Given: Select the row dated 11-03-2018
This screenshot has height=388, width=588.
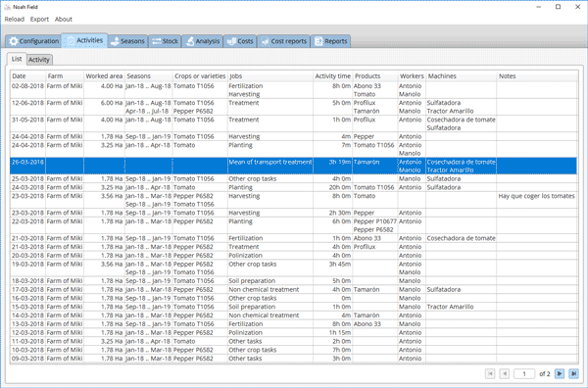Looking at the screenshot, I should point(294,341).
